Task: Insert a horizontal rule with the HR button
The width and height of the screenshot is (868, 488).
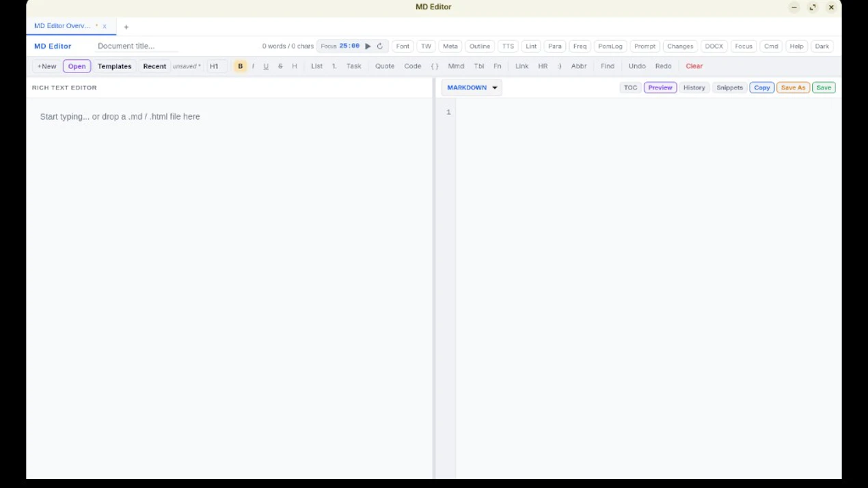Action: (543, 66)
